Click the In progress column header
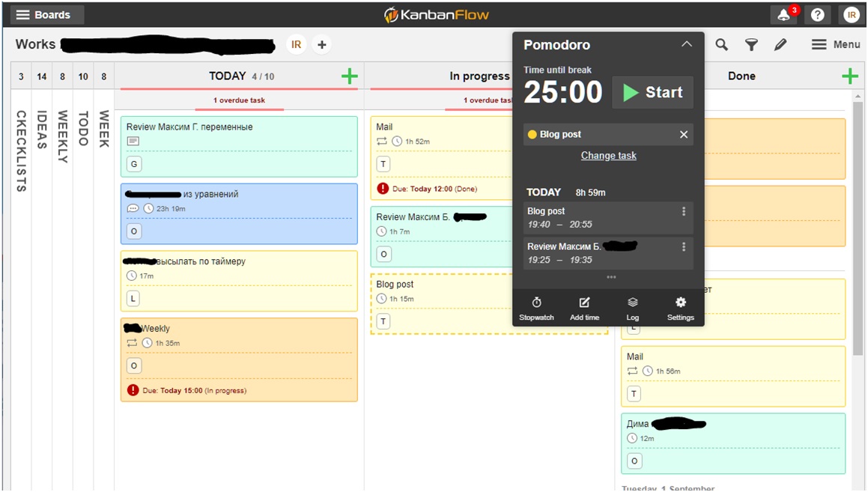The height and width of the screenshot is (492, 868). tap(479, 76)
